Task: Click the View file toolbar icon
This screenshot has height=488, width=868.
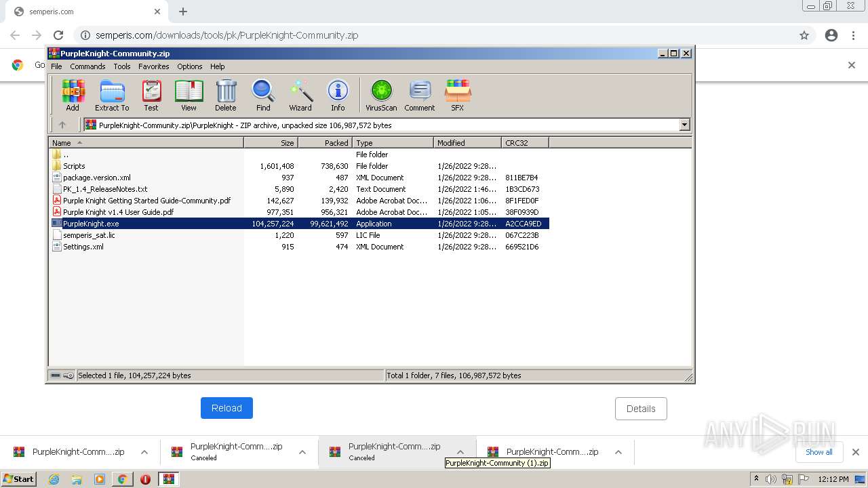Action: pos(189,95)
